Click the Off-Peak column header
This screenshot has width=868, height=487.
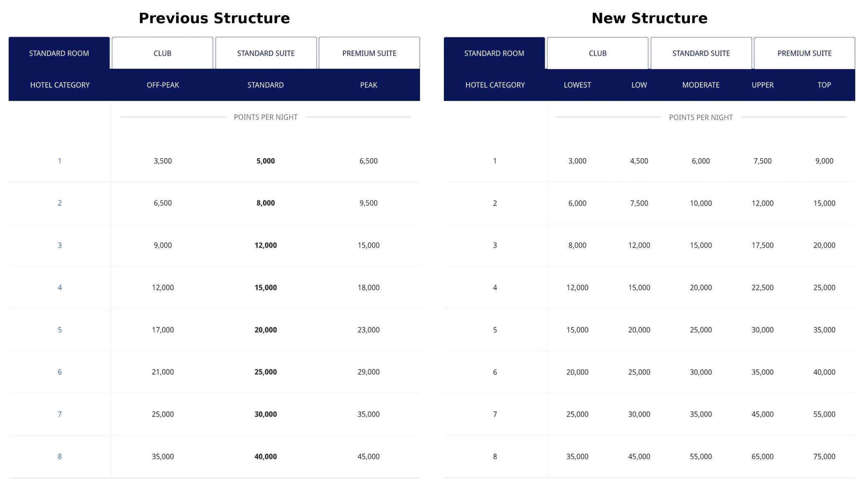[x=163, y=85]
